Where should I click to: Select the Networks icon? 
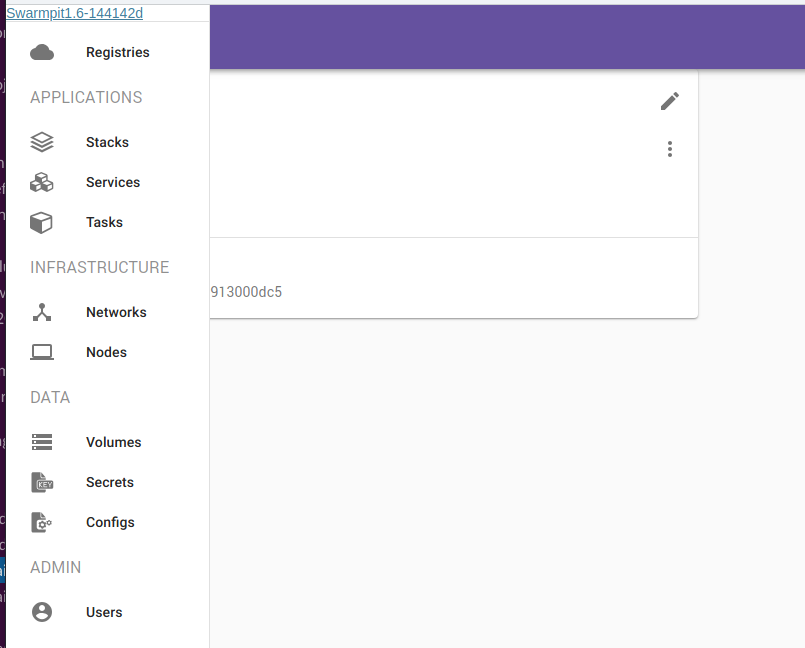pos(41,312)
